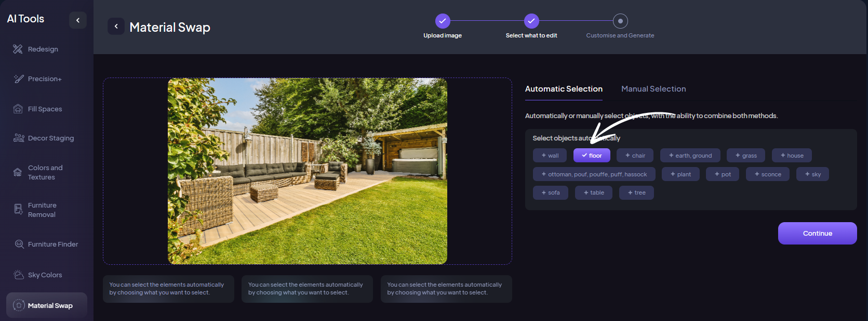
Task: Open the Fill Spaces icon
Action: coord(18,109)
